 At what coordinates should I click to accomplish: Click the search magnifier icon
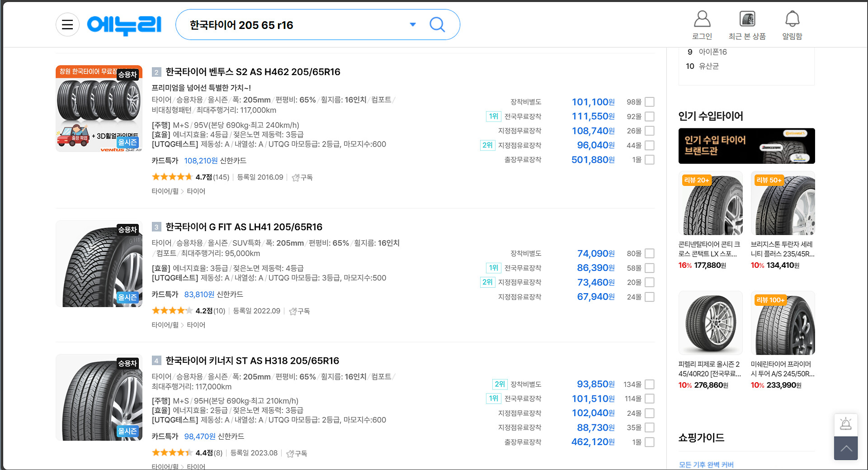coord(437,24)
